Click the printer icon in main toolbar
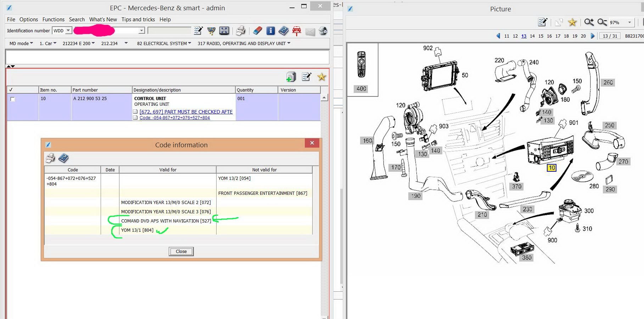Viewport: 644px width, 319px height. click(241, 31)
